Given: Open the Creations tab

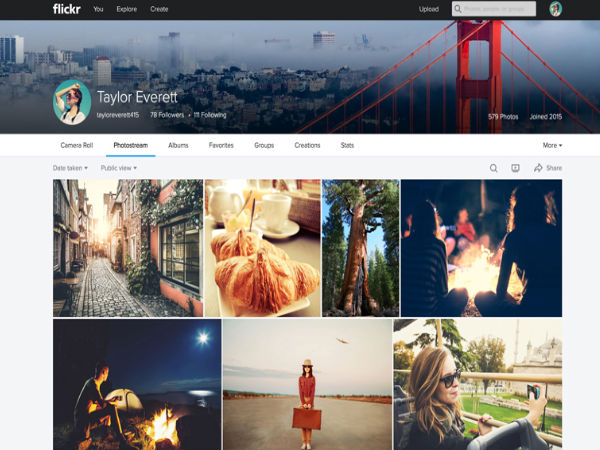Looking at the screenshot, I should (x=307, y=145).
